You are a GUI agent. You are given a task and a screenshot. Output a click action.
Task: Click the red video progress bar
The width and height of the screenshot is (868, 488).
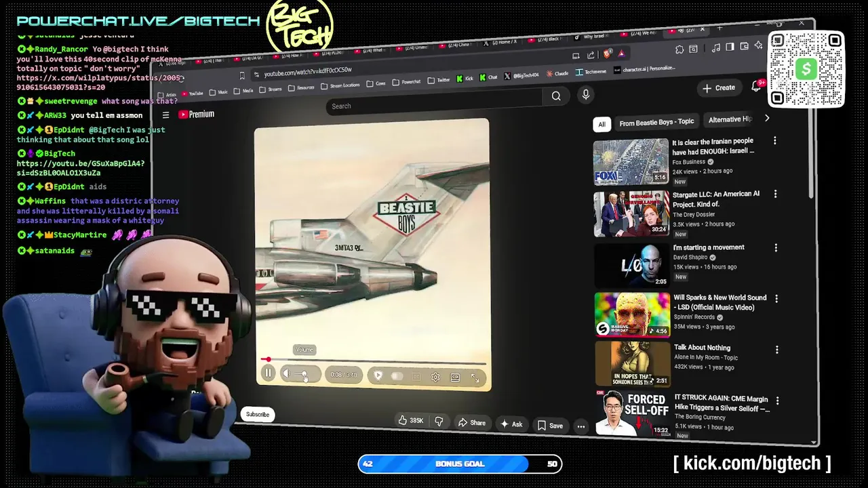point(373,360)
